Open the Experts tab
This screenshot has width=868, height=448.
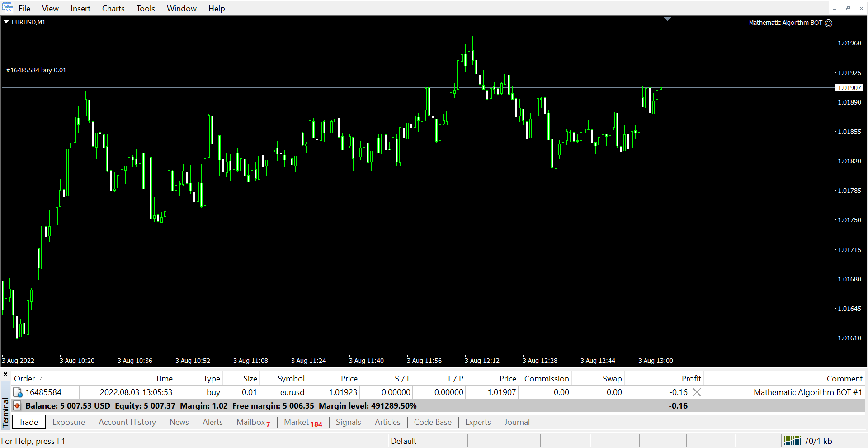tap(478, 422)
